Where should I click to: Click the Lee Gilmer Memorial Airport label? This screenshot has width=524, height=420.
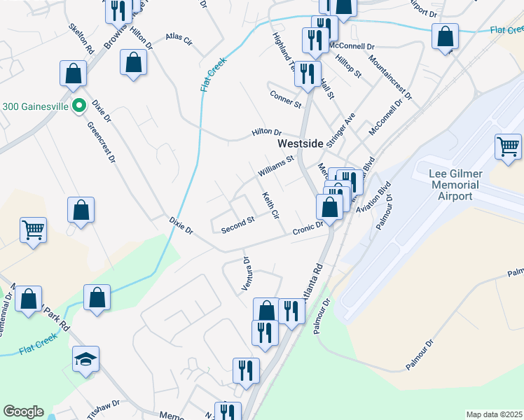click(455, 185)
